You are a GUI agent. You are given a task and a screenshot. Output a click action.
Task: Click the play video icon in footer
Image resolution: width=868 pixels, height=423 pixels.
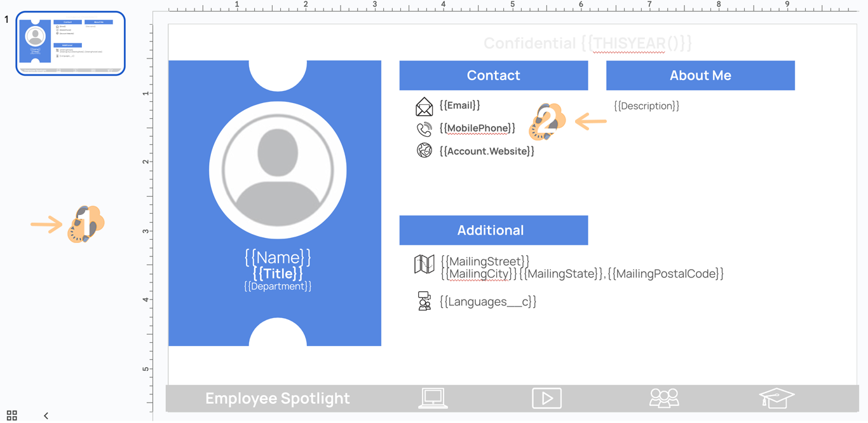pyautogui.click(x=546, y=398)
